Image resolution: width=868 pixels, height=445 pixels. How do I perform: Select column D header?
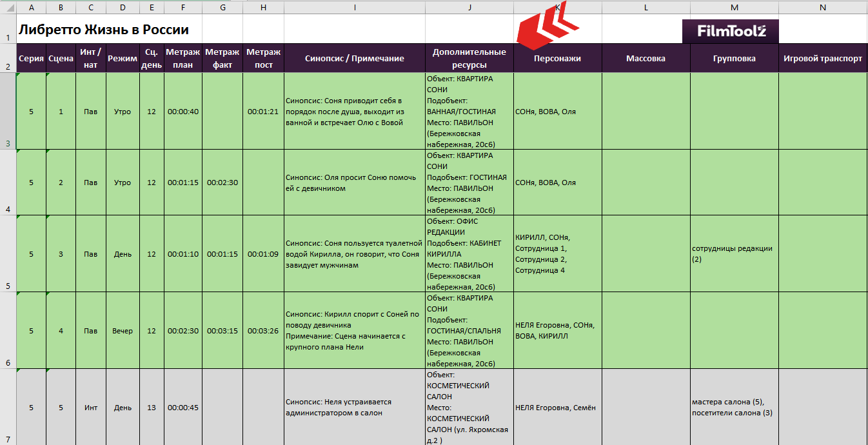tap(123, 7)
